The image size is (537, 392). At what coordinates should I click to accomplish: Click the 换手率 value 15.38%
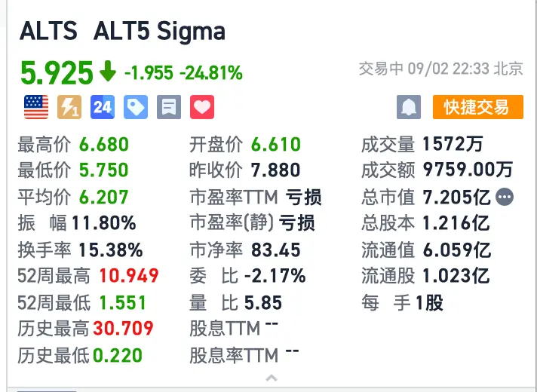click(x=111, y=250)
